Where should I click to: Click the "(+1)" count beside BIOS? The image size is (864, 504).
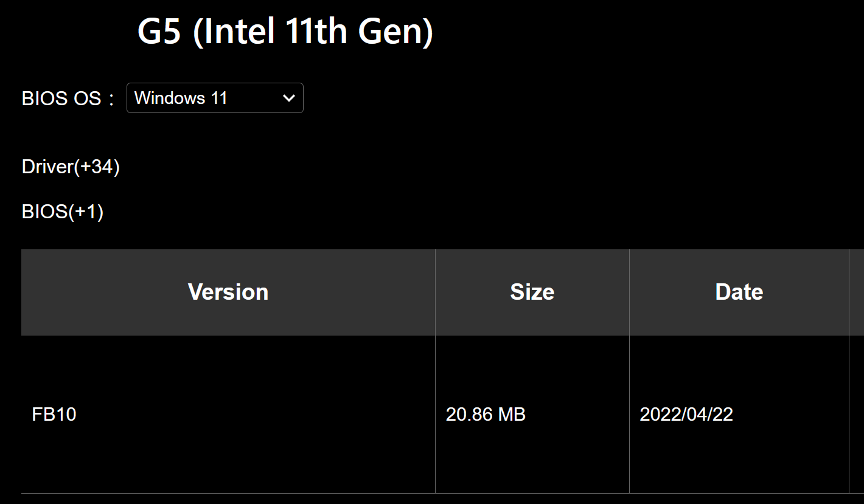[x=85, y=212]
